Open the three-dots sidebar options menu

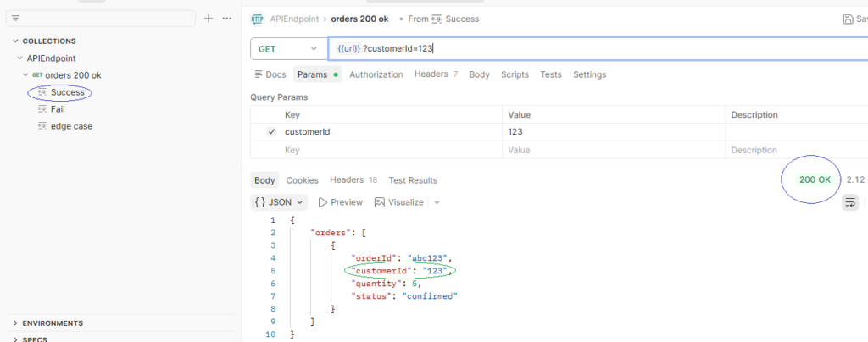(x=226, y=19)
